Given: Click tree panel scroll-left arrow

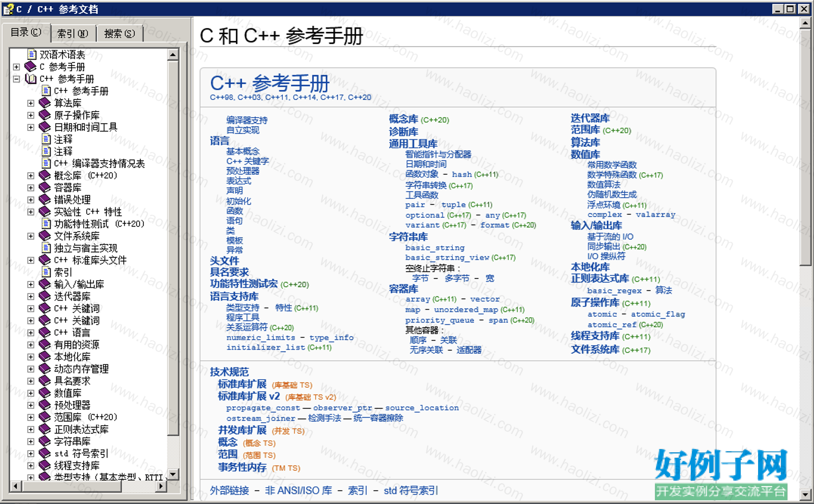Looking at the screenshot, I should pyautogui.click(x=15, y=486).
